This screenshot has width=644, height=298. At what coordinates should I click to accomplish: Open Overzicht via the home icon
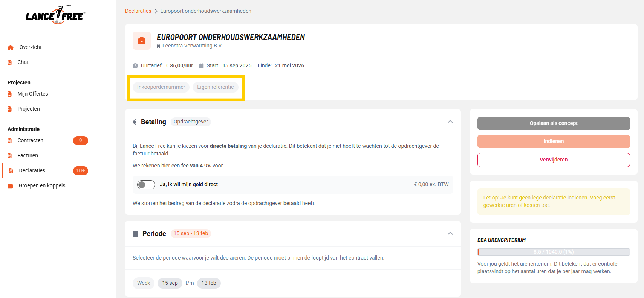tap(11, 47)
